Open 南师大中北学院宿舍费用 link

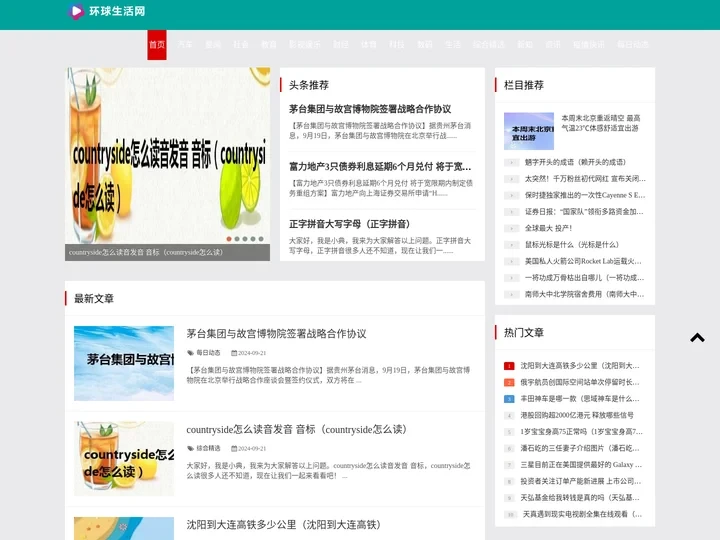point(585,294)
